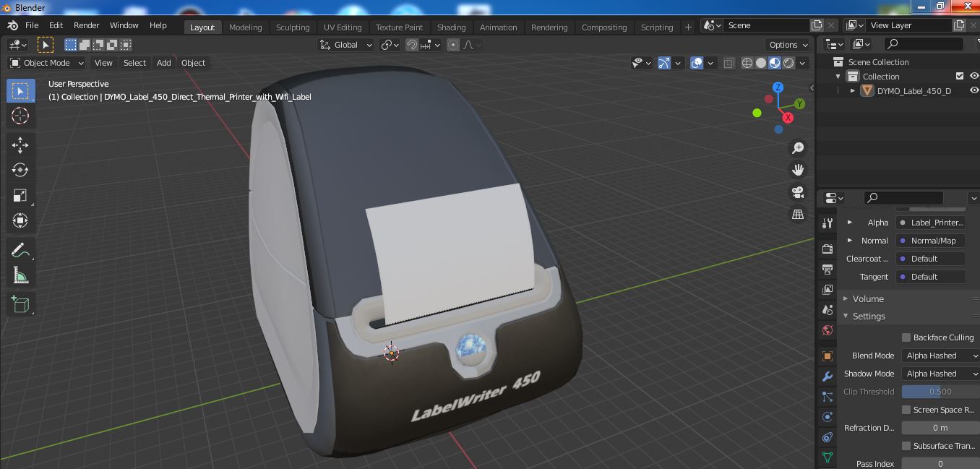Open Modifiers properties tab
This screenshot has width=980, height=469.
click(x=828, y=377)
